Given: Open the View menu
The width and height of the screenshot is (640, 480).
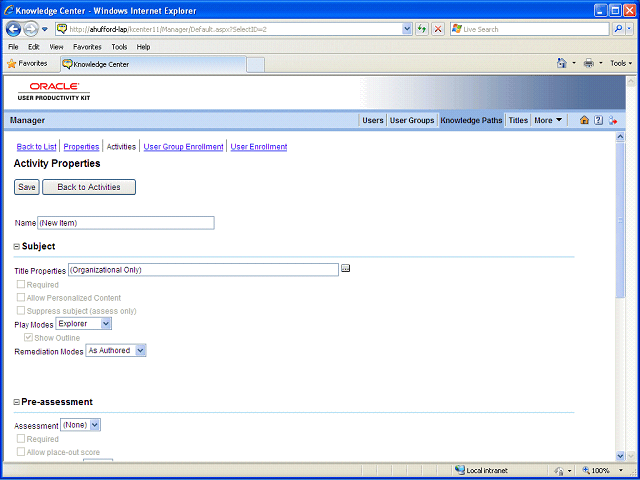Looking at the screenshot, I should 56,47.
